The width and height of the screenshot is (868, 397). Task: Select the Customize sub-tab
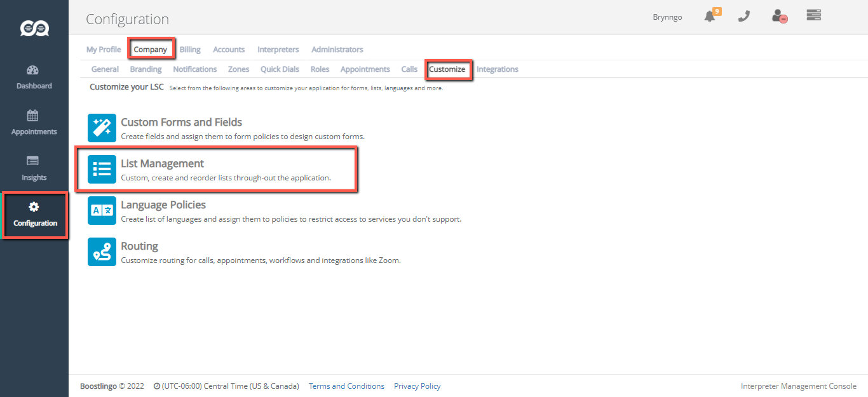click(x=447, y=69)
